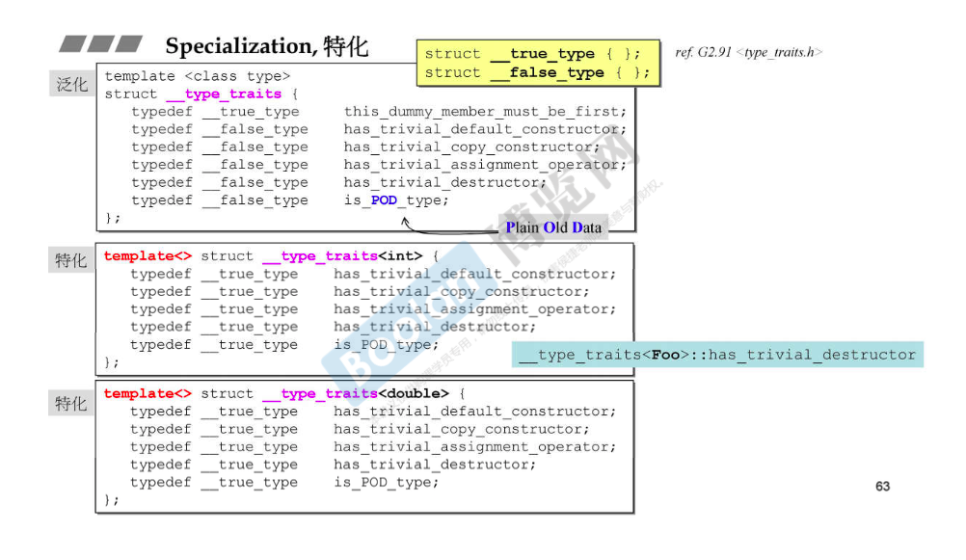Click the magenta "__type_traits" in the generic struct
The image size is (966, 560).
[x=224, y=94]
